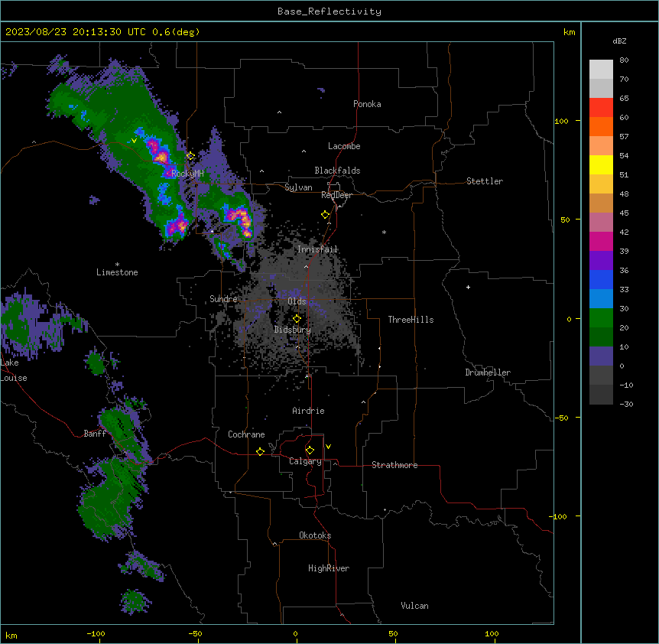Click the yellow V marker in northwest storm
The height and width of the screenshot is (644, 659).
tap(134, 141)
